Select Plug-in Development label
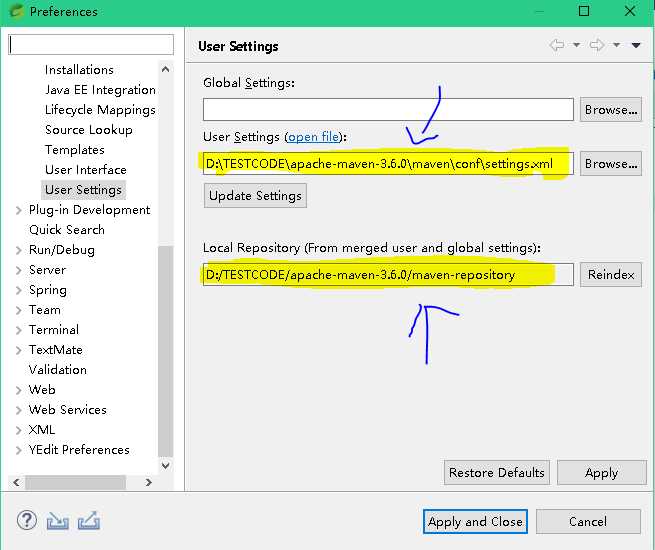This screenshot has width=655, height=550. pos(89,210)
